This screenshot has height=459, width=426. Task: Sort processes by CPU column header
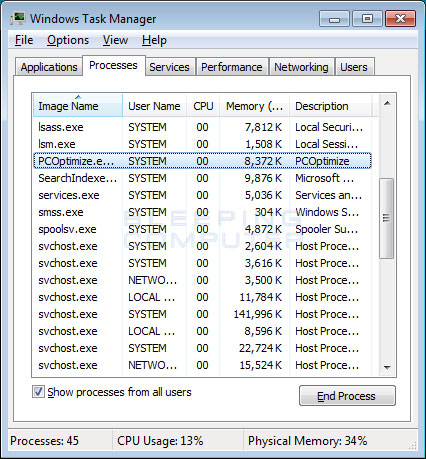[x=203, y=106]
